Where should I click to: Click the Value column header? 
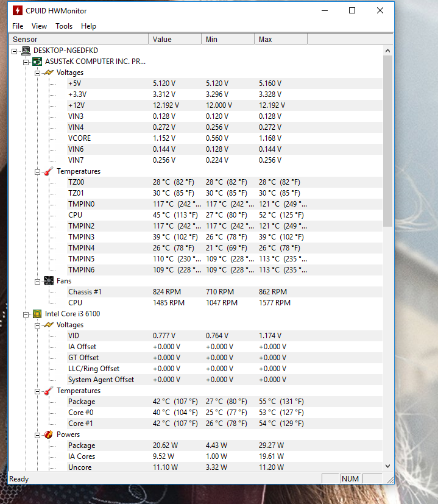point(175,39)
